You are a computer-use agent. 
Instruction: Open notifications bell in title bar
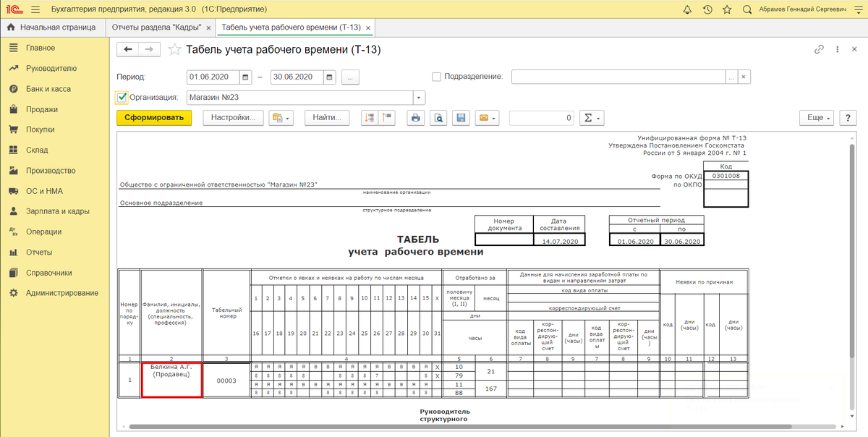click(x=686, y=9)
